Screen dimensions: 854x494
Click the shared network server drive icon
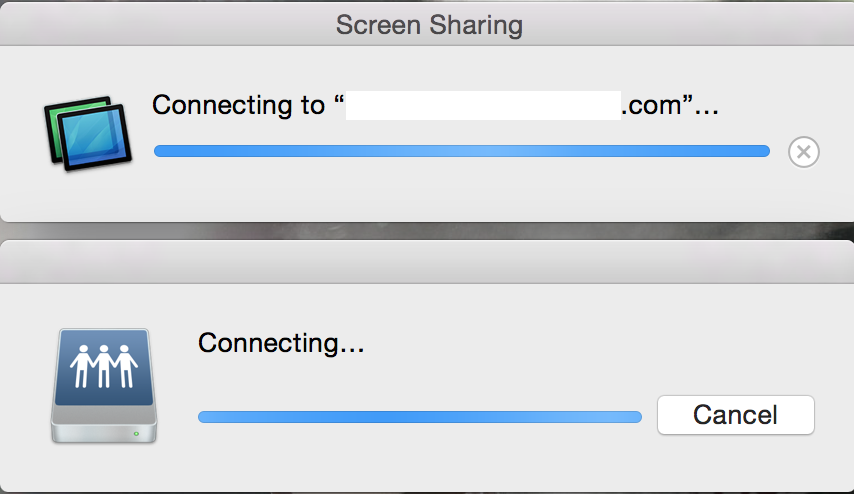coord(104,386)
